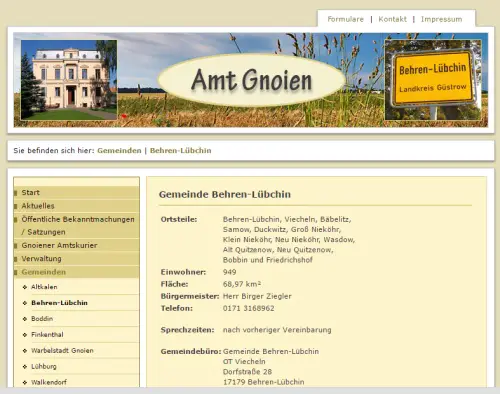Select Altkalen in the municipality list

click(44, 287)
